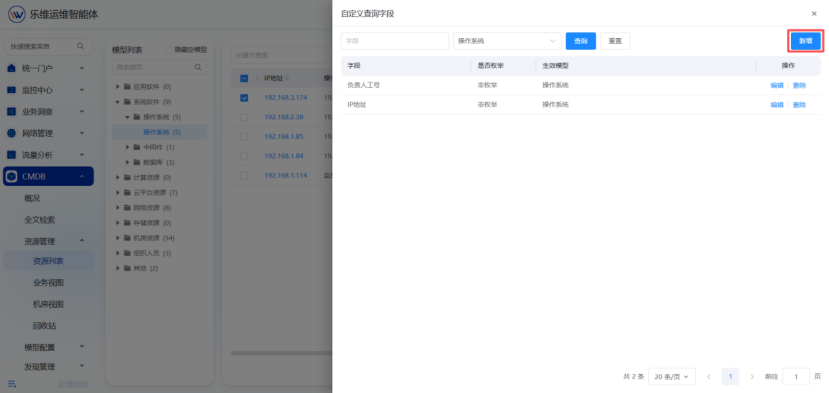The width and height of the screenshot is (829, 393).
Task: Click the sidebar collapse icon at bottom left
Action: [x=12, y=383]
